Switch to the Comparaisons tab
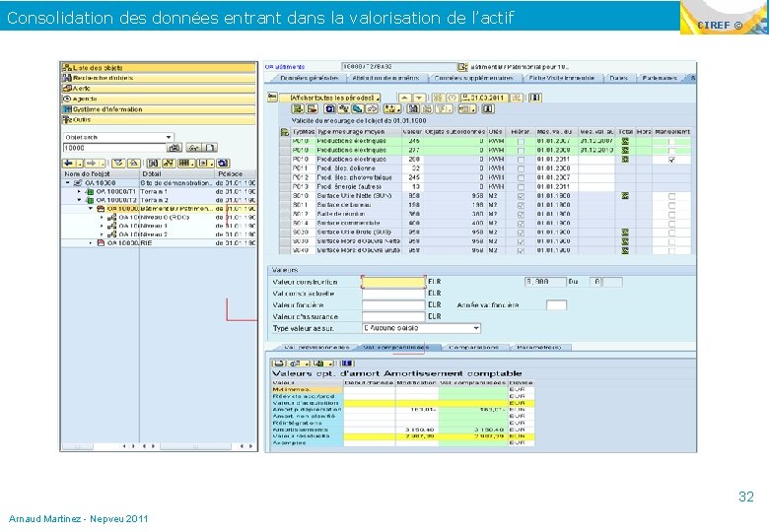 (473, 347)
